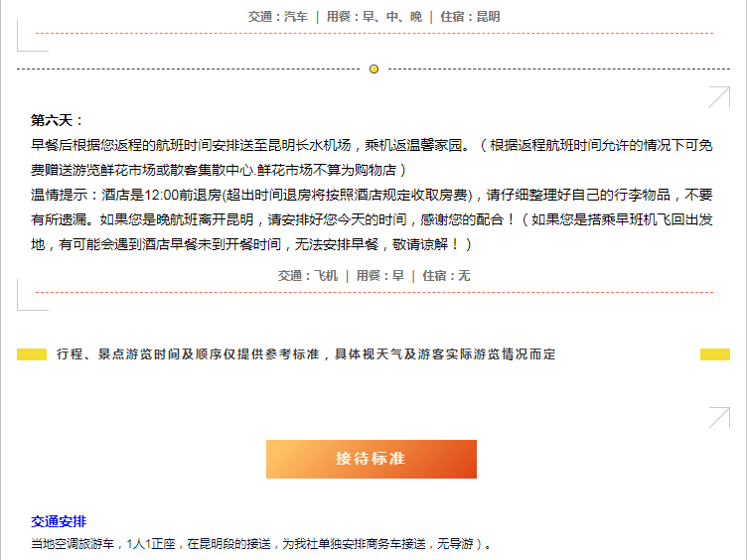Open the 交通安排 blue heading link
Screen dimensions: 747x560
(59, 521)
